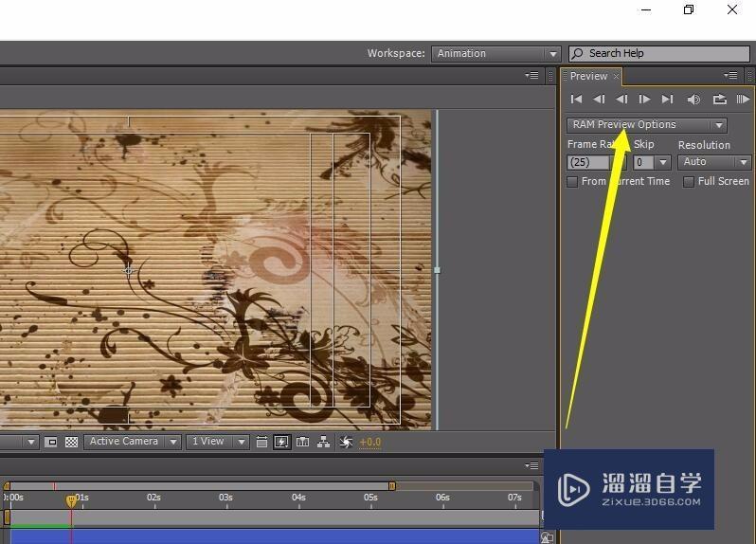Viewport: 756px width, 544px height.
Task: Click the play/pause button in Preview
Action: click(x=621, y=99)
